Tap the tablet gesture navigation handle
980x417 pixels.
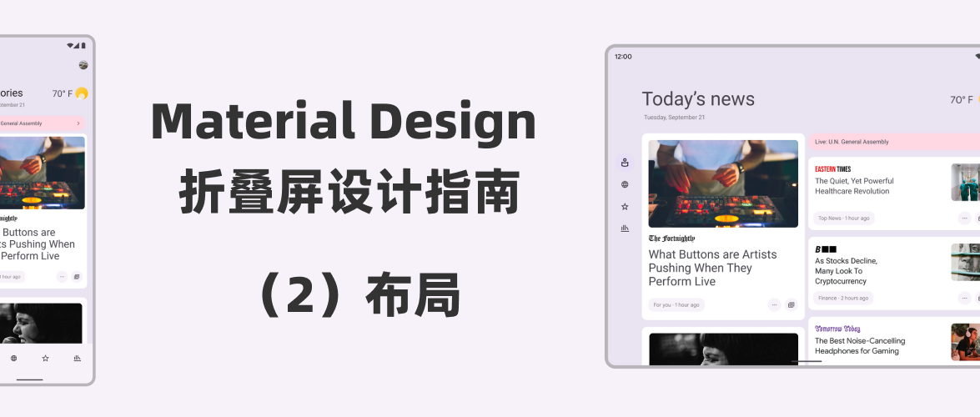[807, 361]
